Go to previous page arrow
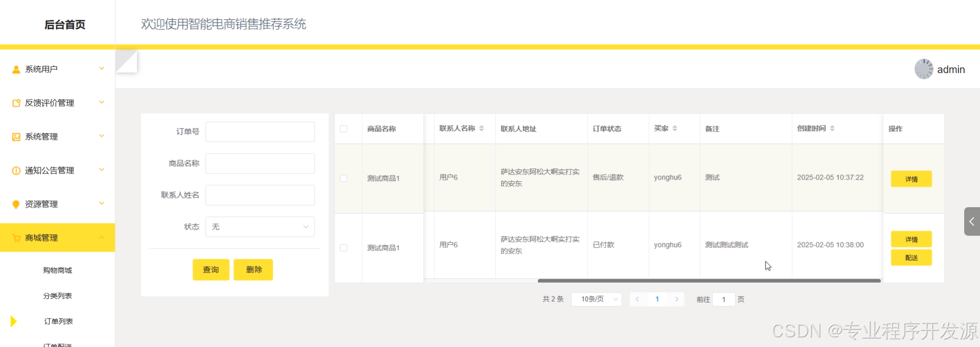The width and height of the screenshot is (980, 347). (637, 300)
